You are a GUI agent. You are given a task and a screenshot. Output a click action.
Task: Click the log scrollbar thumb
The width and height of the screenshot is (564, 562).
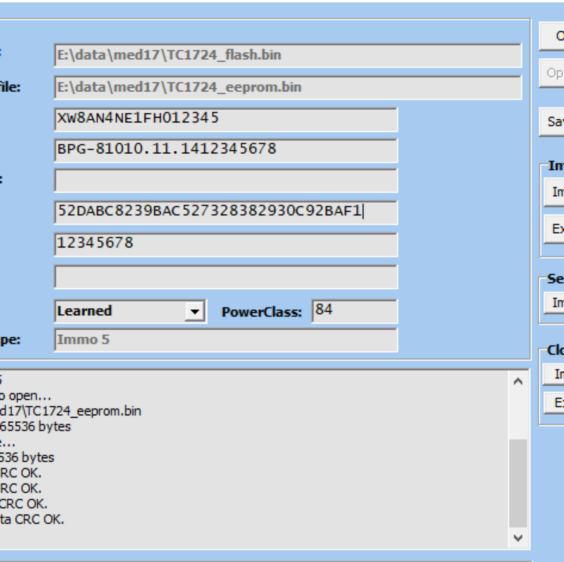tap(518, 483)
